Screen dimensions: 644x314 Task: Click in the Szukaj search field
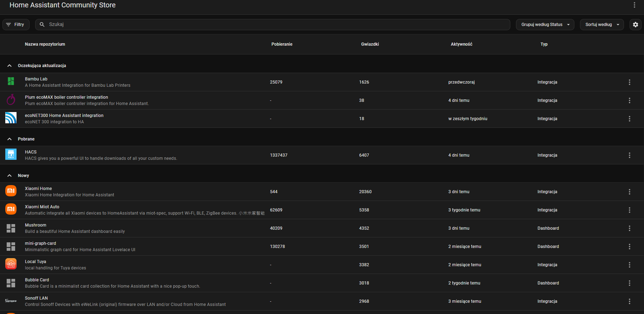[x=274, y=25]
